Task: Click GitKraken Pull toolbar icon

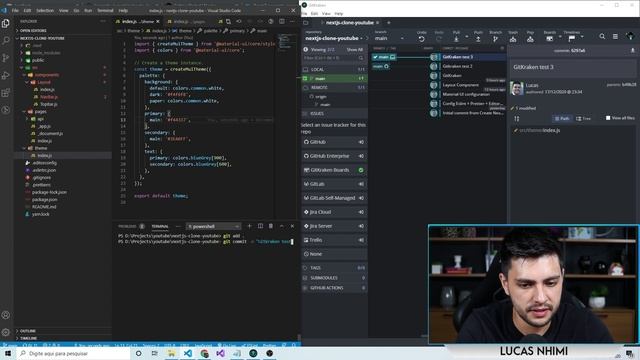Action: 456,37
